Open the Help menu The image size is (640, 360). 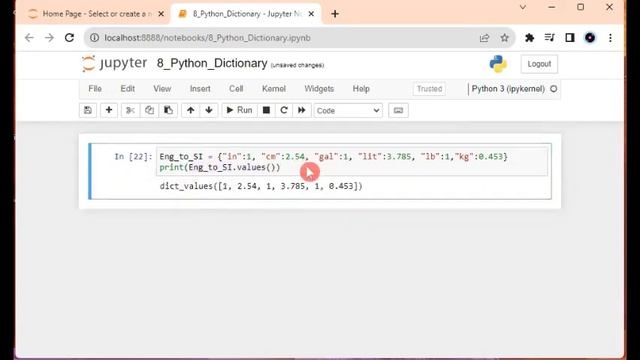pyautogui.click(x=361, y=89)
